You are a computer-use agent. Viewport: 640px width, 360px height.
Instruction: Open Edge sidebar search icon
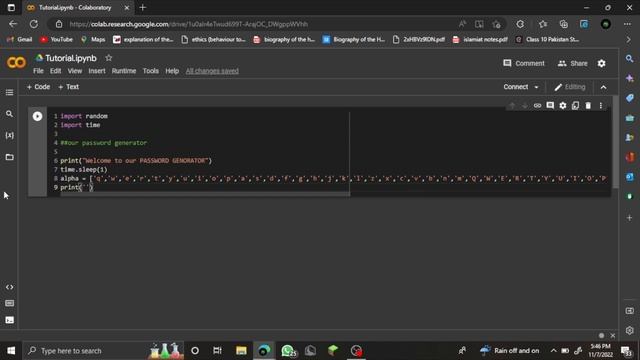click(629, 59)
